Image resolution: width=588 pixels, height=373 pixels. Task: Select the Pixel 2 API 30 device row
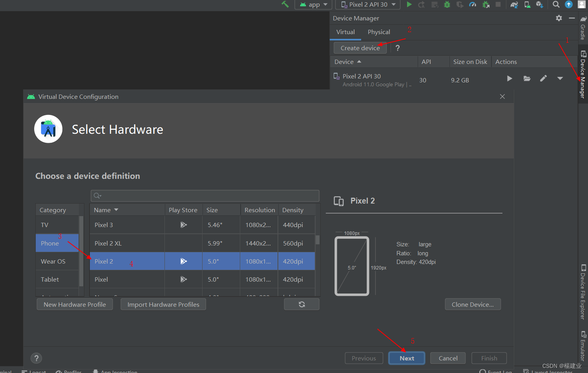(453, 80)
